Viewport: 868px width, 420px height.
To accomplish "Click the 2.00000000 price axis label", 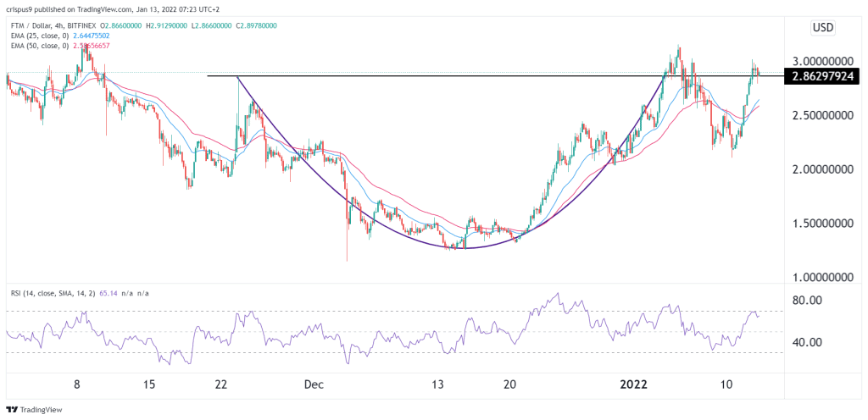I will 822,169.
